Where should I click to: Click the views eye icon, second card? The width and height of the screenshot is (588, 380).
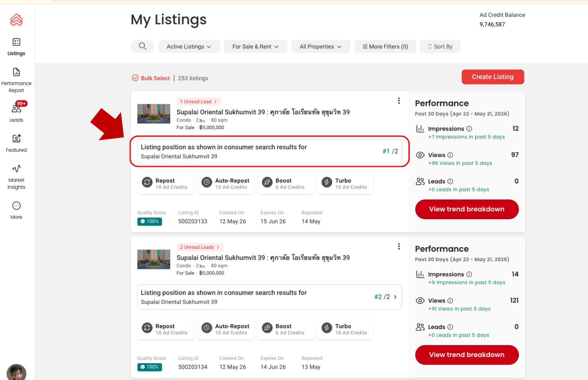(x=420, y=301)
